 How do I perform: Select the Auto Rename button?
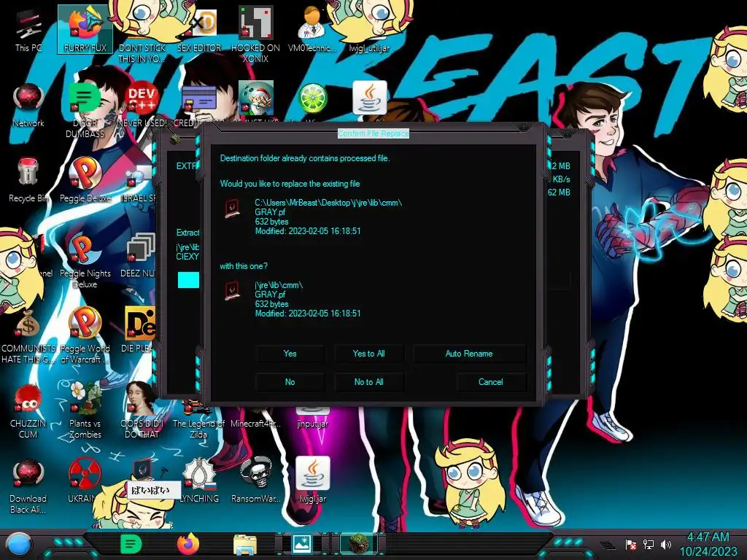click(469, 354)
